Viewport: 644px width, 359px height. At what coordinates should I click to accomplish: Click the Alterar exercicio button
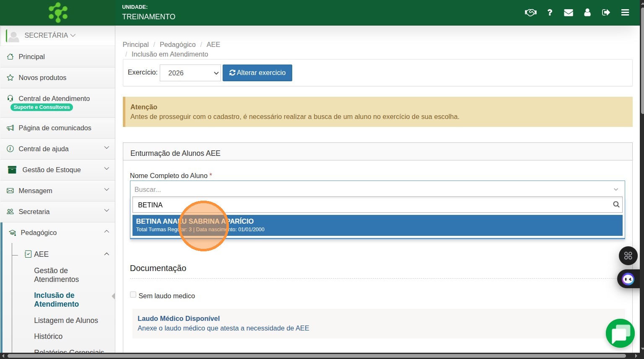click(257, 73)
